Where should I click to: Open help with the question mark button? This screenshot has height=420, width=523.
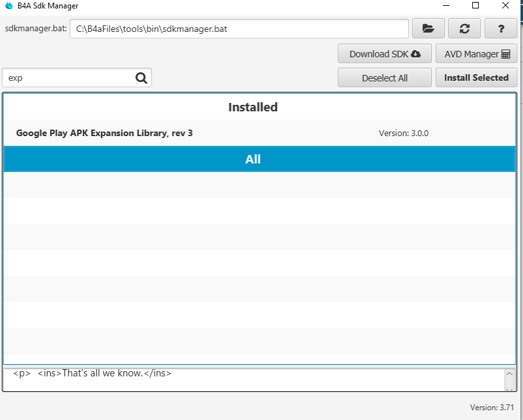click(501, 29)
